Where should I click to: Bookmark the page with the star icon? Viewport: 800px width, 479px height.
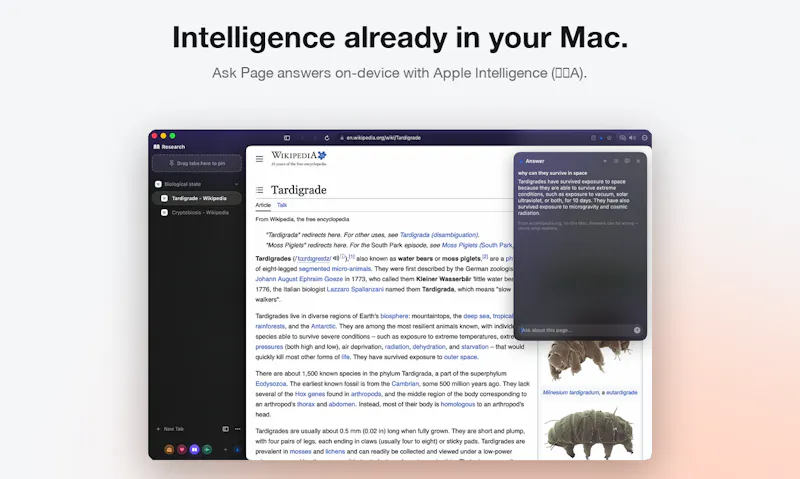609,138
